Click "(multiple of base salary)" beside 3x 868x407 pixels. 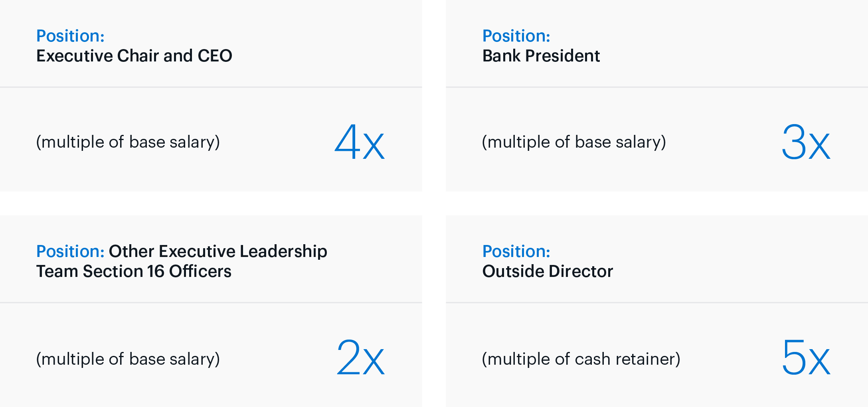pos(574,142)
